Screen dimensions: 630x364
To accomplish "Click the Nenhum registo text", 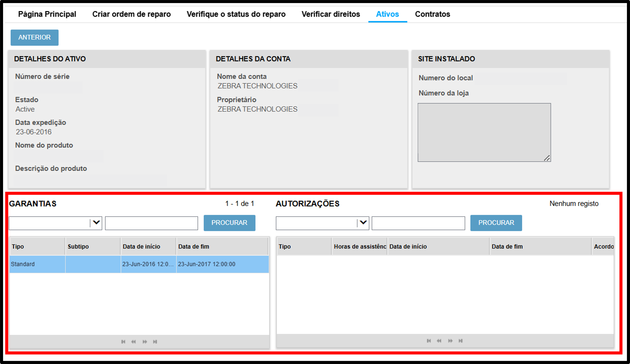I will (x=574, y=203).
